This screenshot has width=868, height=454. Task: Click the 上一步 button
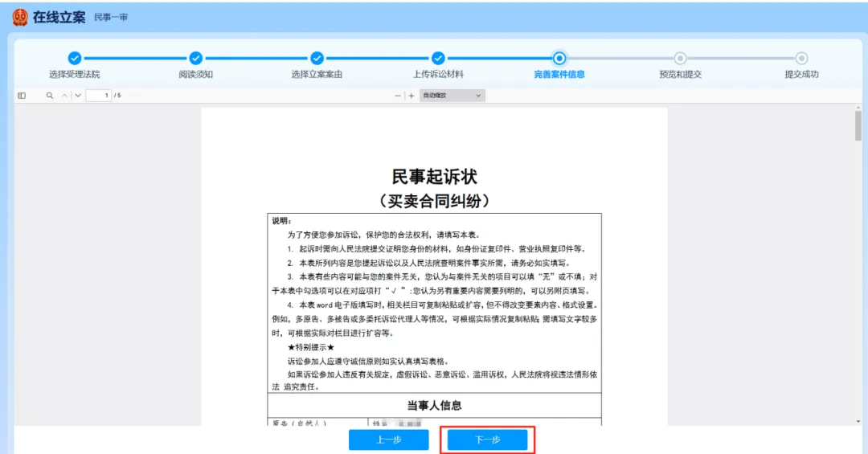coord(389,440)
